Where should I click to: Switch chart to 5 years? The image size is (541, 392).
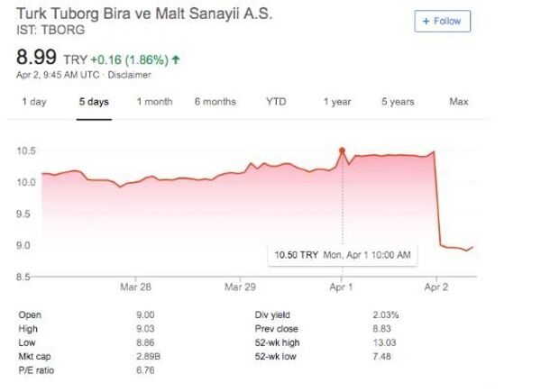[397, 102]
